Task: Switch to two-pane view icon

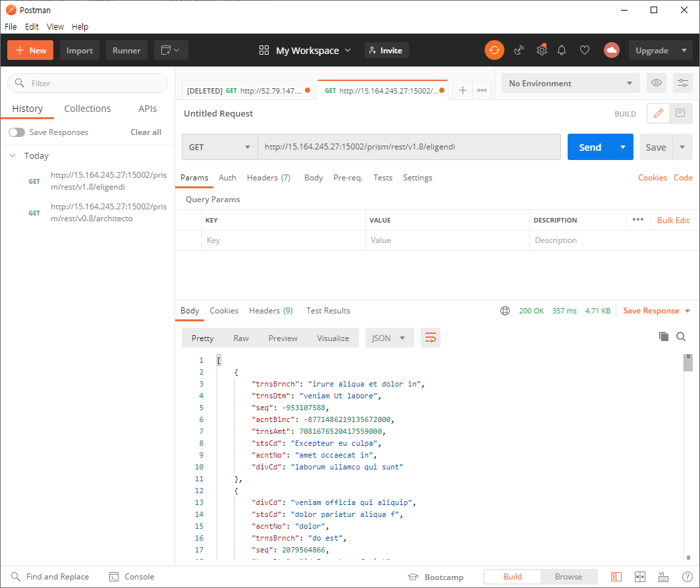Action: pyautogui.click(x=639, y=577)
